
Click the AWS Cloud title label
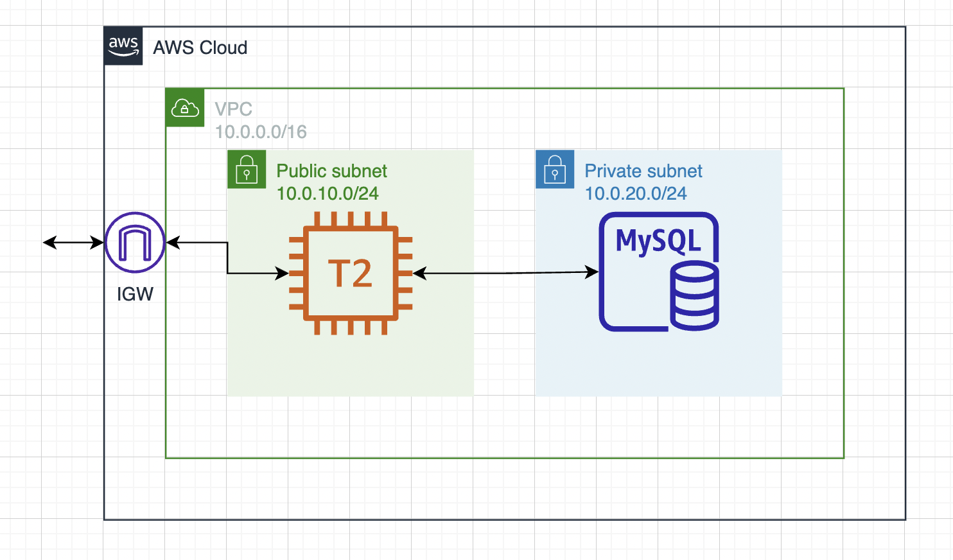click(x=199, y=48)
